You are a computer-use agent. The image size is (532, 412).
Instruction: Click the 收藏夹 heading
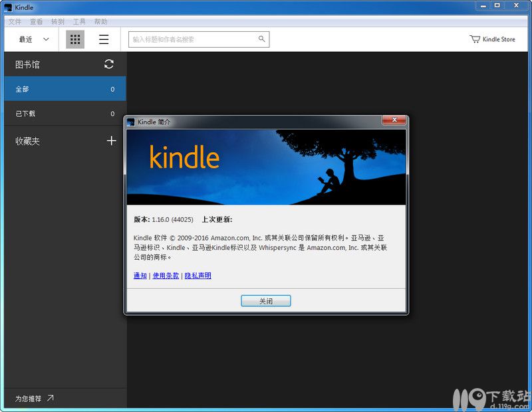(x=27, y=141)
